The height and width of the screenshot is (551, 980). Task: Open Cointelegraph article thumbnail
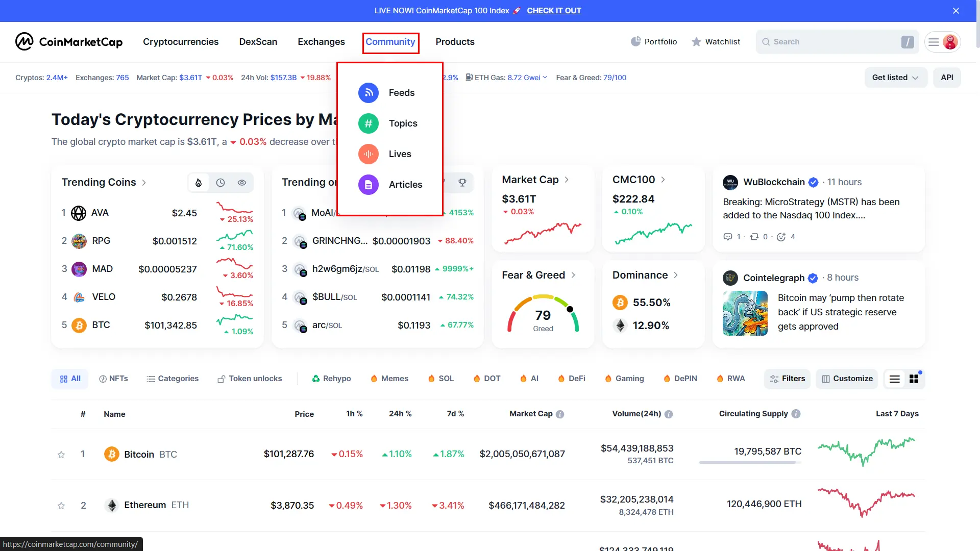coord(745,313)
